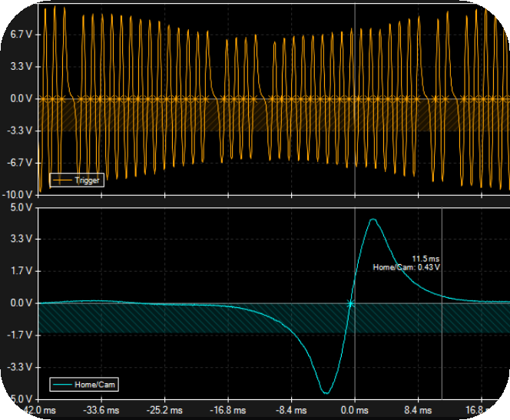Screen dimensions: 510x420
Task: Click the cyan line swatch in Home/Cam legend
Action: pyautogui.click(x=63, y=383)
